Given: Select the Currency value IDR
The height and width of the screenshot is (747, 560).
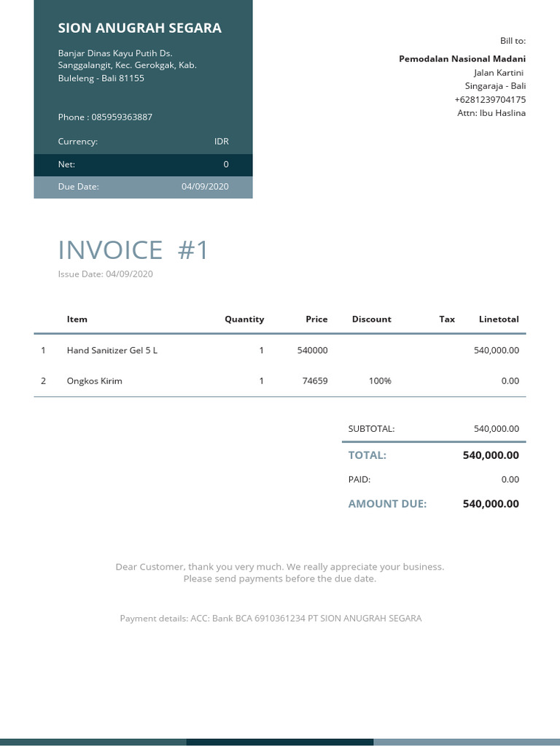Looking at the screenshot, I should [x=222, y=142].
